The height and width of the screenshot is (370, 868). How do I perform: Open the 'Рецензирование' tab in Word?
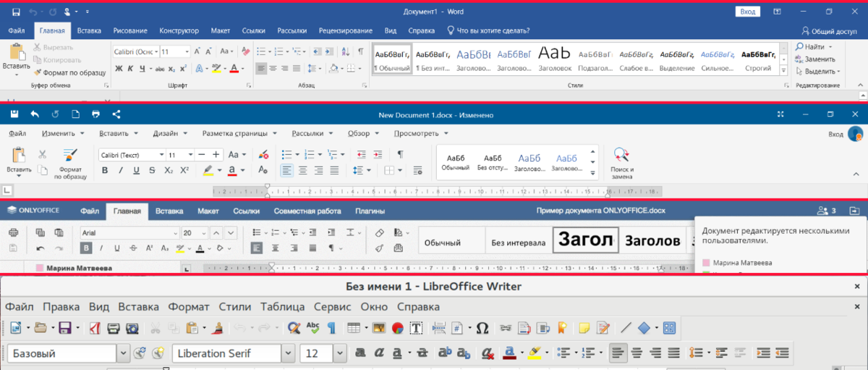coord(344,31)
